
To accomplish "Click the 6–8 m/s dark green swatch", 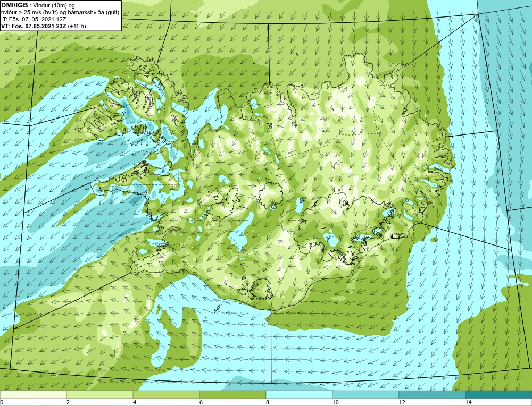I will (x=233, y=394).
